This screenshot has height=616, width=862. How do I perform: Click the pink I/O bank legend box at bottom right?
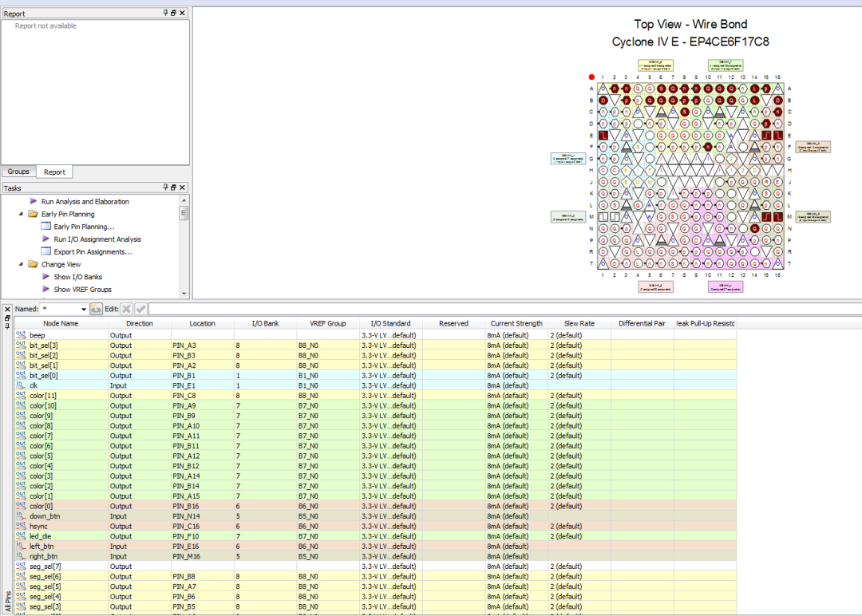(725, 286)
